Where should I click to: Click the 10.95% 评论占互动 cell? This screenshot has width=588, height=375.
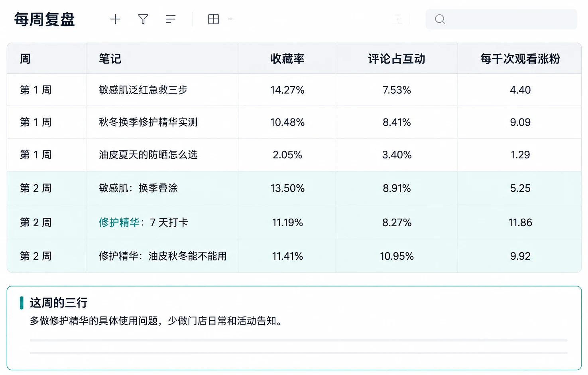[x=397, y=256]
